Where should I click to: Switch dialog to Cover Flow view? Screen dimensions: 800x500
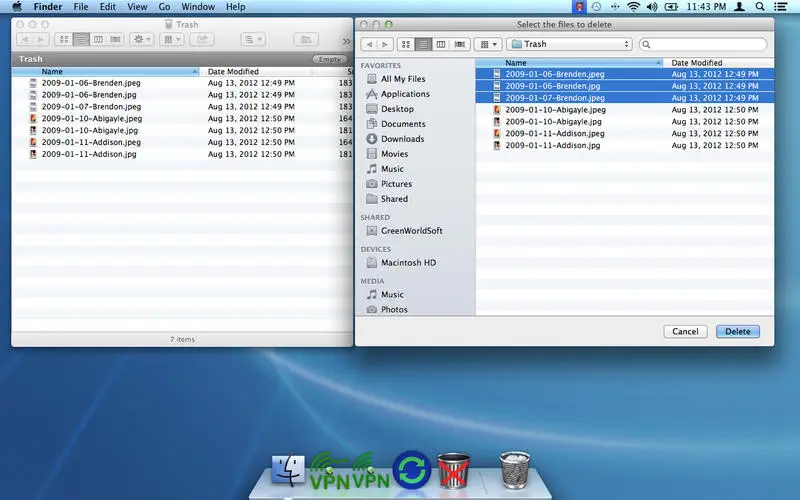(460, 44)
